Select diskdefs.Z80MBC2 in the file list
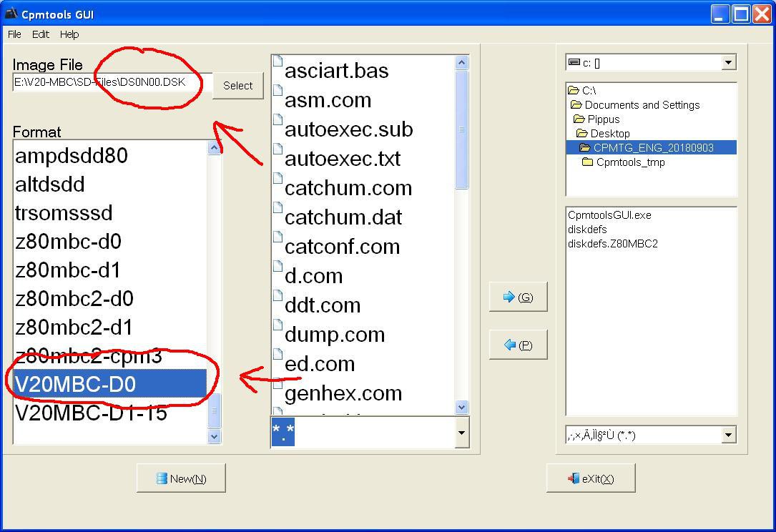776x532 pixels. pyautogui.click(x=612, y=244)
